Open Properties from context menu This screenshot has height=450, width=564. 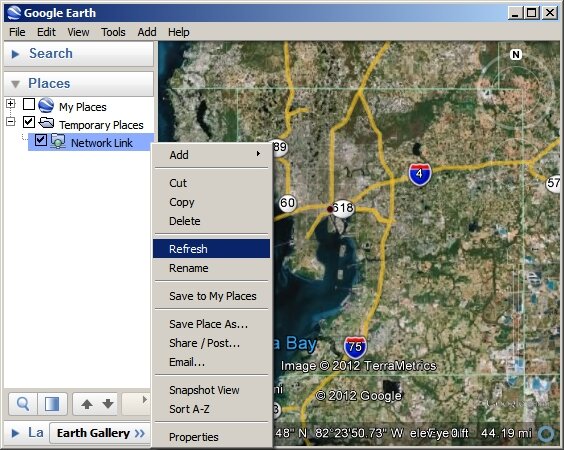(212, 437)
